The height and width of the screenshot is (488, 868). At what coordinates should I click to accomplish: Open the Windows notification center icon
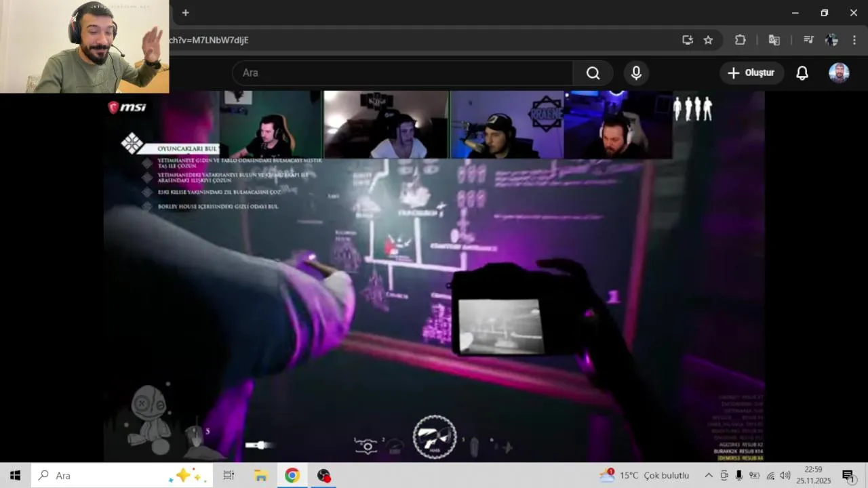click(x=848, y=476)
